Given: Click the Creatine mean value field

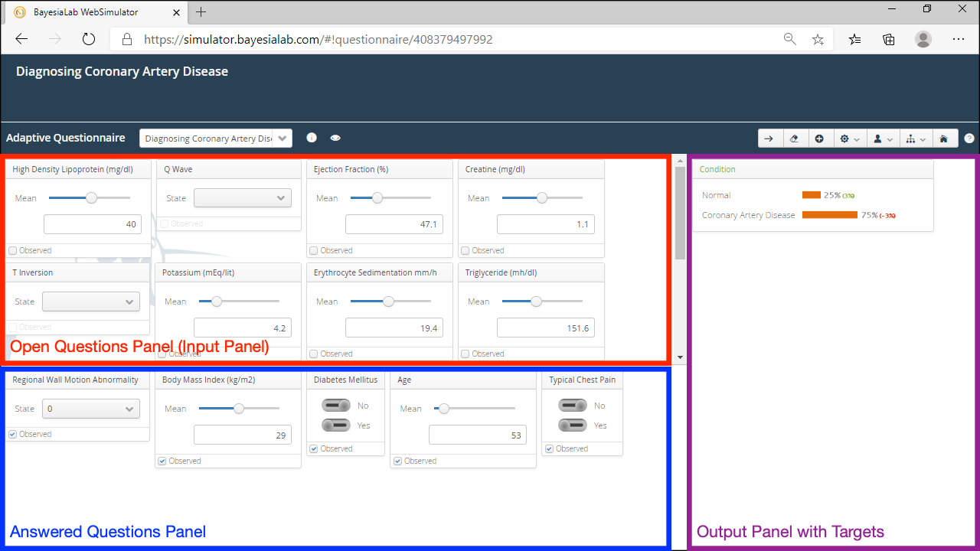Looking at the screenshot, I should click(x=545, y=224).
